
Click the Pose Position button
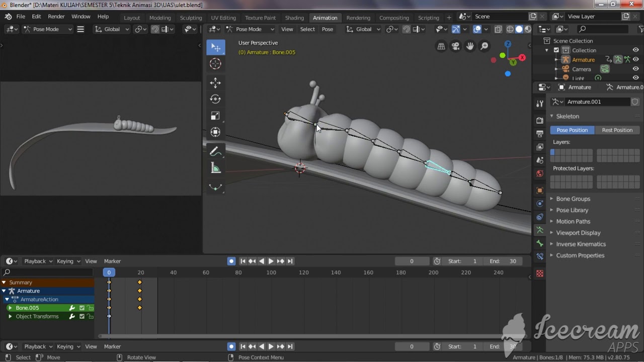point(572,130)
